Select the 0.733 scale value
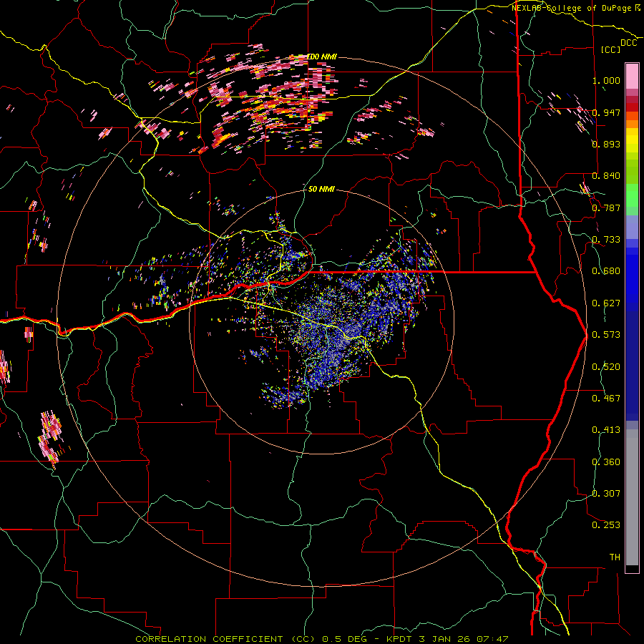The height and width of the screenshot is (644, 644). coord(606,240)
